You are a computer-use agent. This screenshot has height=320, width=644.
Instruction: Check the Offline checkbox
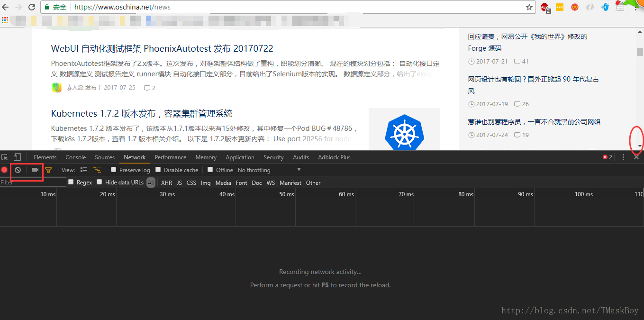pyautogui.click(x=210, y=170)
